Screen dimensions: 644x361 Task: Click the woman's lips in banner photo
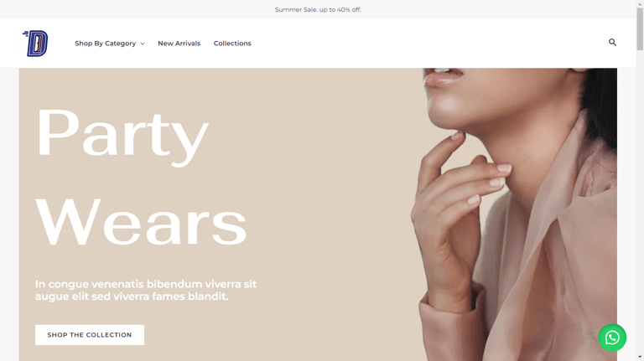[443, 76]
